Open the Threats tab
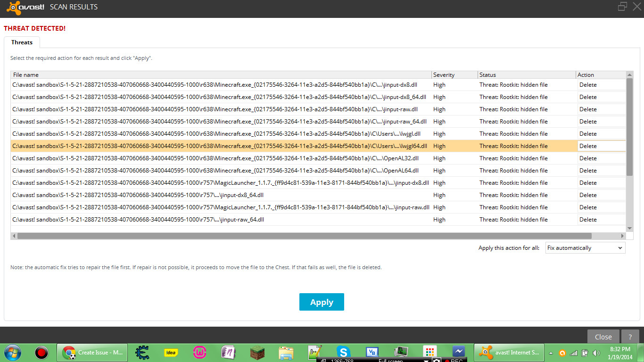The width and height of the screenshot is (644, 362). point(22,42)
